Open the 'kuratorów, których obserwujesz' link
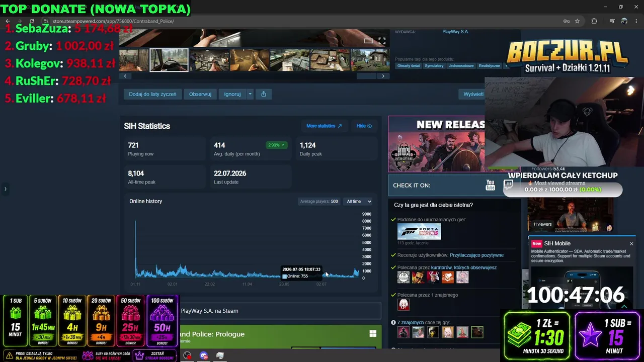The width and height of the screenshot is (644, 362). pyautogui.click(x=464, y=267)
